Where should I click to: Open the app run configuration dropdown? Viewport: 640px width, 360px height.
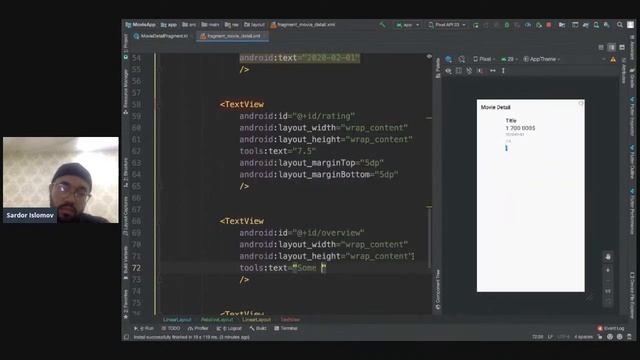click(407, 25)
